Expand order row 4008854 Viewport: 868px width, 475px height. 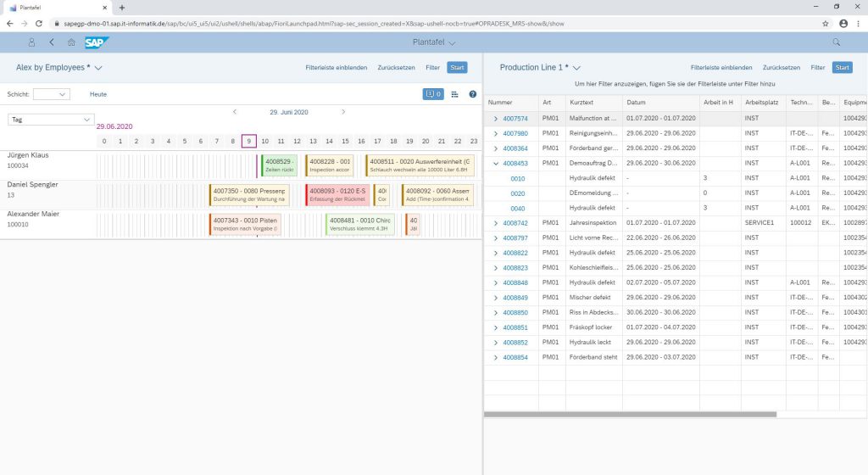(495, 358)
